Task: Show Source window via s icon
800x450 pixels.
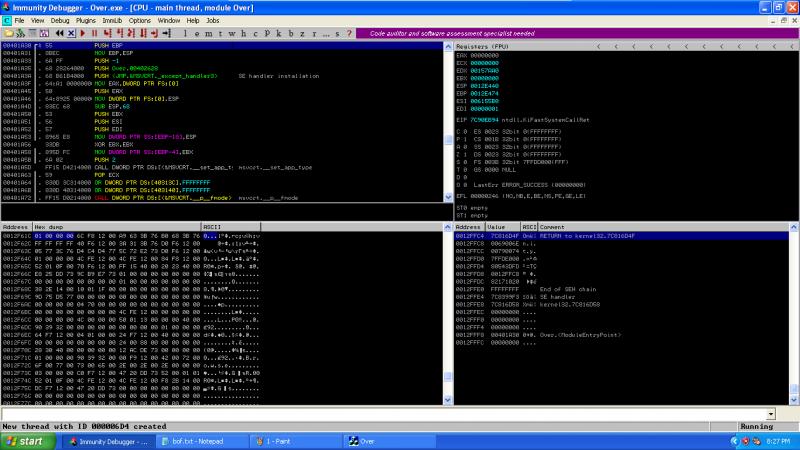Action: 337,33
